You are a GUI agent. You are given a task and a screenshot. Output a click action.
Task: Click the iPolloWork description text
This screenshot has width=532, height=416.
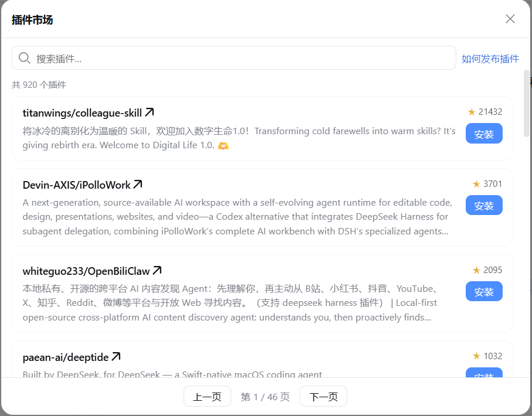click(238, 217)
